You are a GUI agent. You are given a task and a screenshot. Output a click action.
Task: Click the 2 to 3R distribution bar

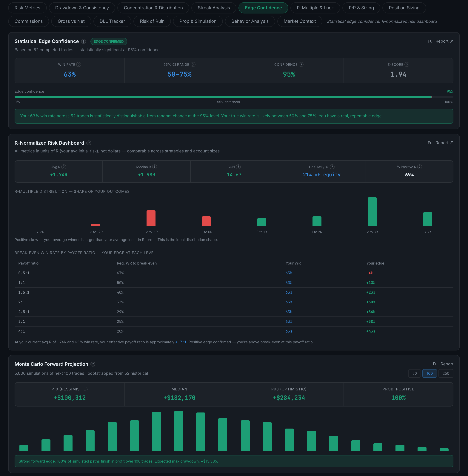372,211
